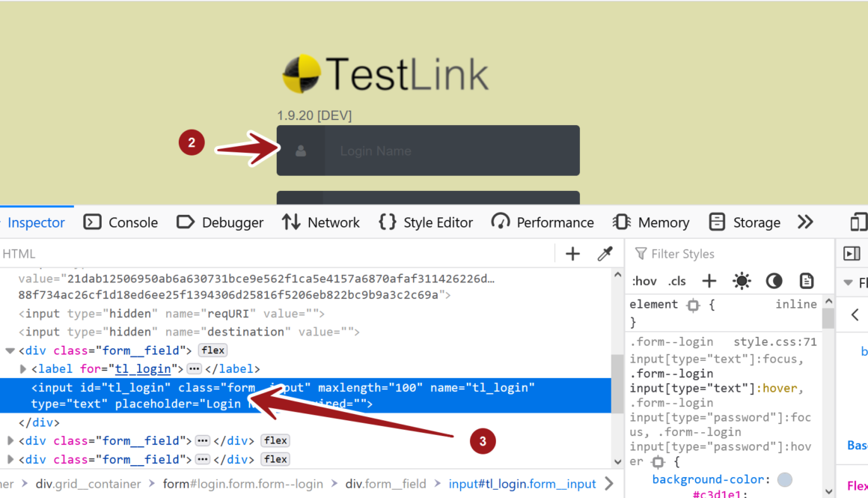This screenshot has width=868, height=498.
Task: Click flex badge on expanded form__field div
Action: point(213,350)
